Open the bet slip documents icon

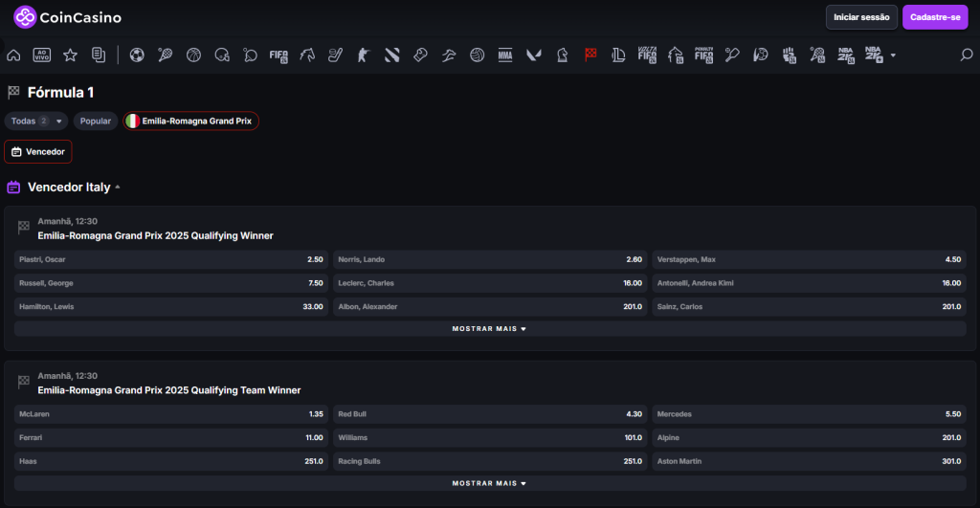tap(99, 55)
